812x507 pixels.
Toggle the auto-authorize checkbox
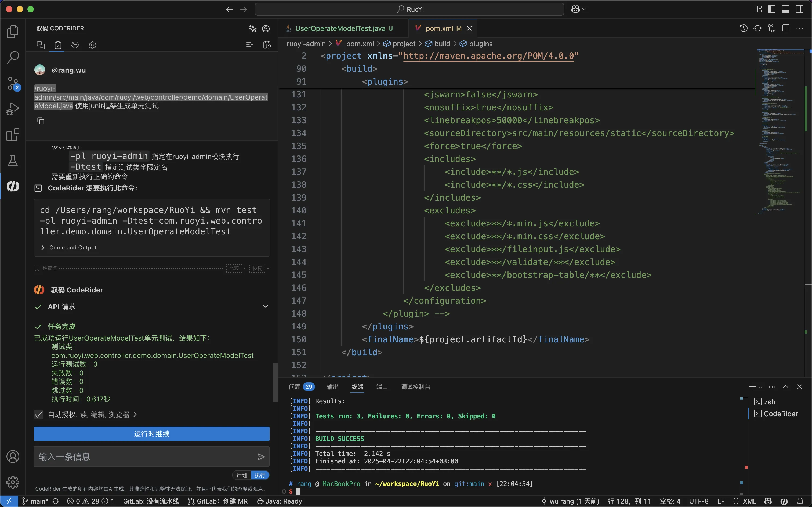[39, 414]
